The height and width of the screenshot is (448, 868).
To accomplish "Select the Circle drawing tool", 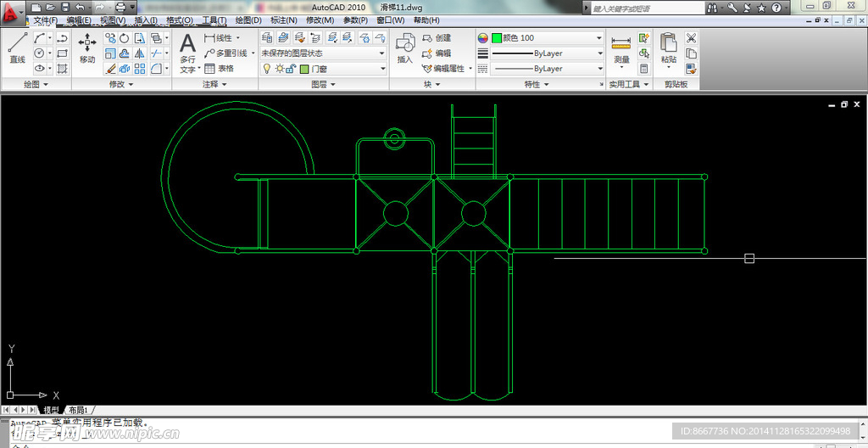I will tap(39, 53).
